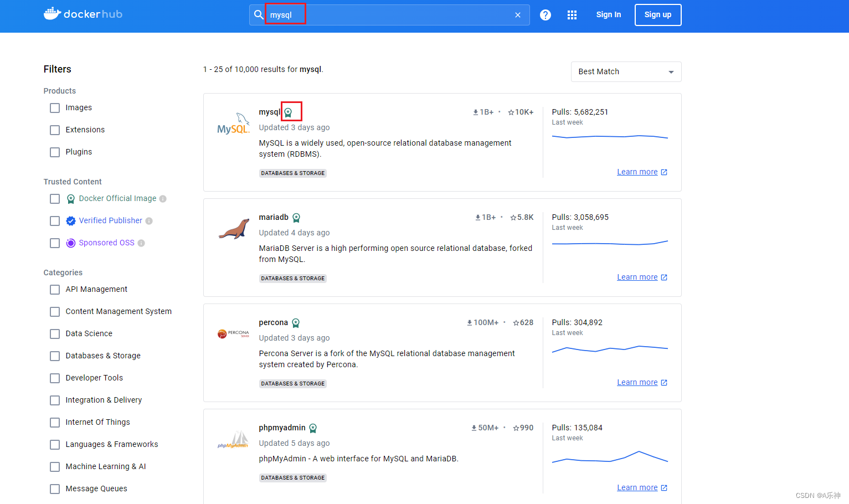Click the Sign up button
This screenshot has height=504, width=849.
point(658,15)
